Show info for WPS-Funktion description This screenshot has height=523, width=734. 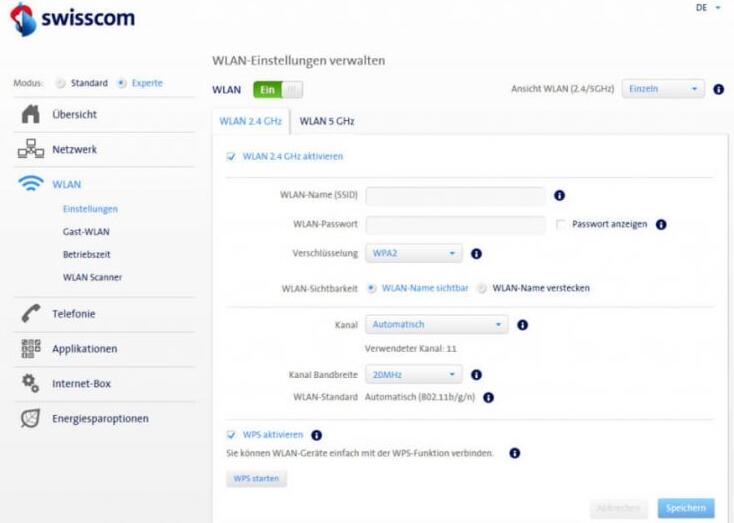(514, 453)
